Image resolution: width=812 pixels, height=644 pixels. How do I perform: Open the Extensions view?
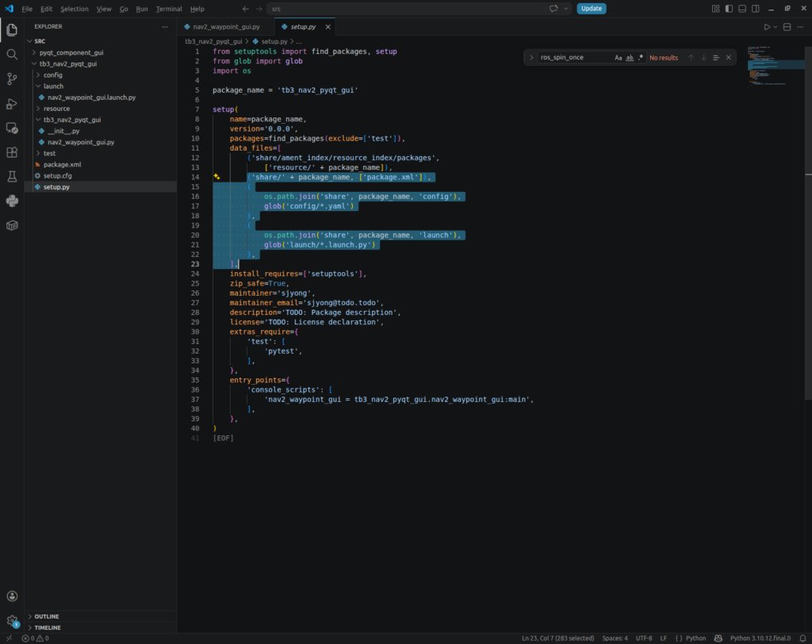[x=12, y=152]
